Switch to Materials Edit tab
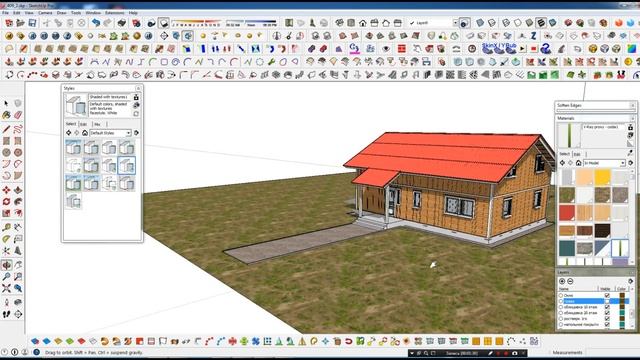Image resolution: width=640 pixels, height=360 pixels. (x=577, y=154)
